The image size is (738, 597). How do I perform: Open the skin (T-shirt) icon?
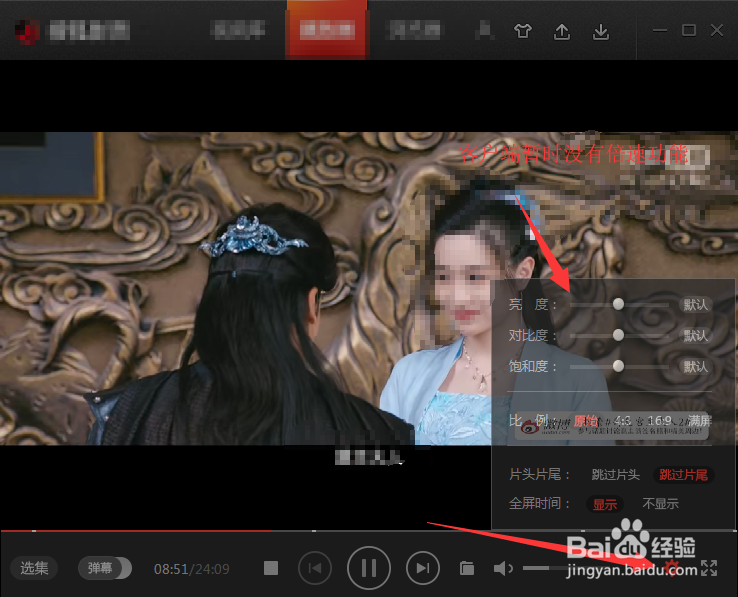[523, 31]
